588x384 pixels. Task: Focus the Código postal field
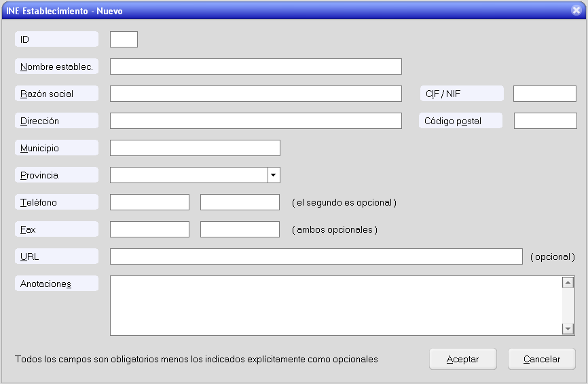(x=545, y=121)
